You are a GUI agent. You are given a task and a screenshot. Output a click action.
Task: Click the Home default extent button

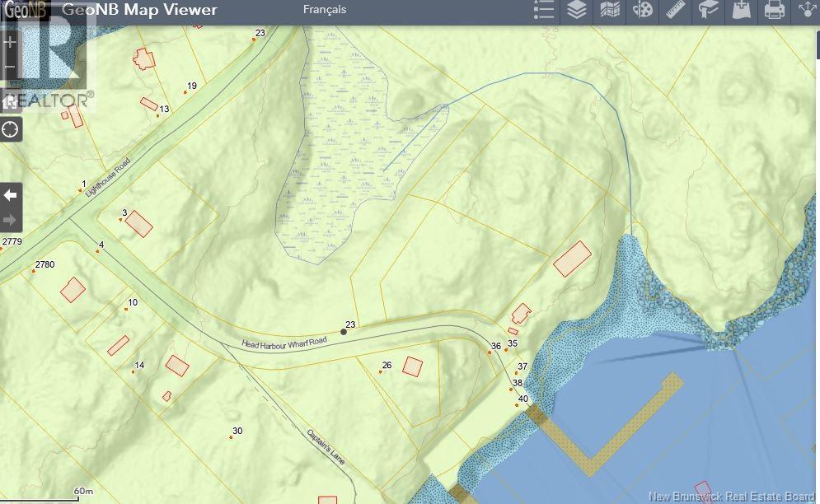[10, 100]
